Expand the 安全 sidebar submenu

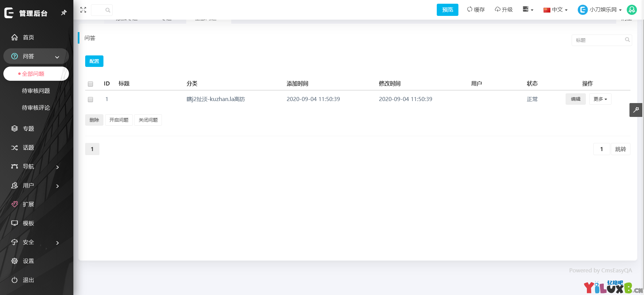coord(57,243)
